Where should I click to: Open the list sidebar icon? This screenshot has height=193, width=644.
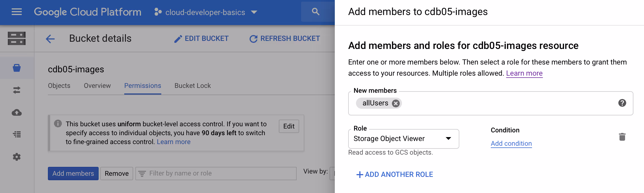[x=17, y=135]
